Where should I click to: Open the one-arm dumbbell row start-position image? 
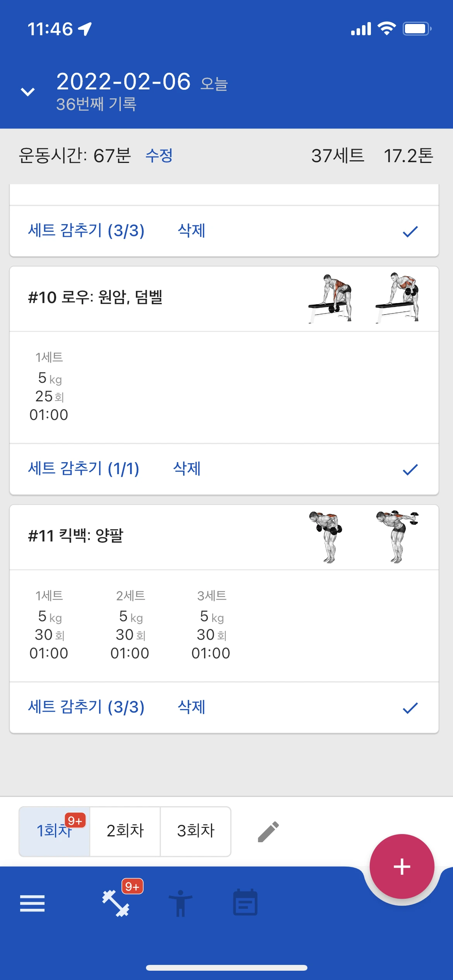[330, 298]
